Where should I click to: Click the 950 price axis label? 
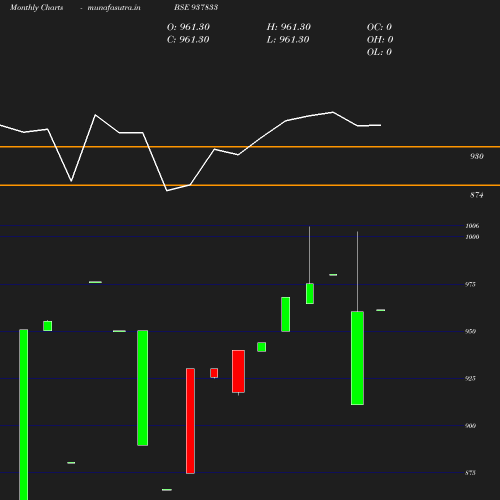click(470, 331)
